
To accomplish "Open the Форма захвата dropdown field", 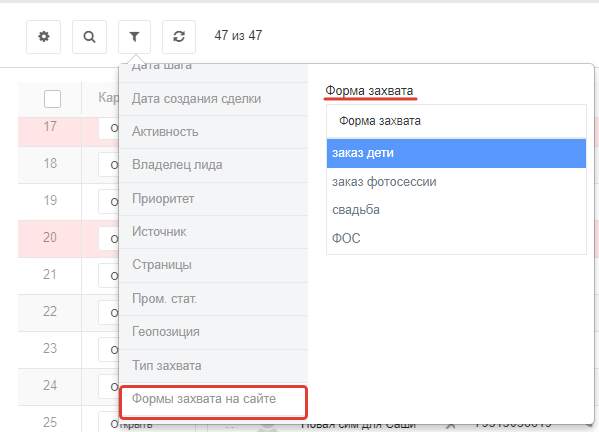I will click(456, 121).
